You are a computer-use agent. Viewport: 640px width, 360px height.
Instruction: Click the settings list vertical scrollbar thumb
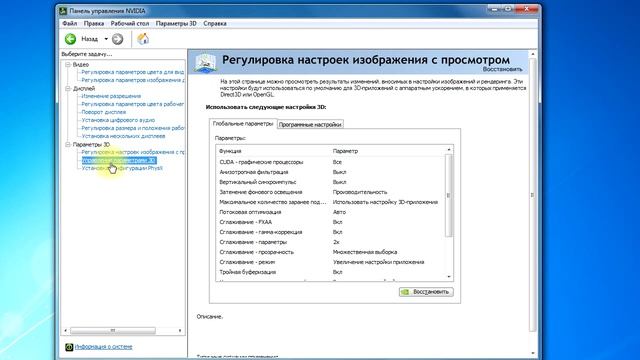point(449,196)
